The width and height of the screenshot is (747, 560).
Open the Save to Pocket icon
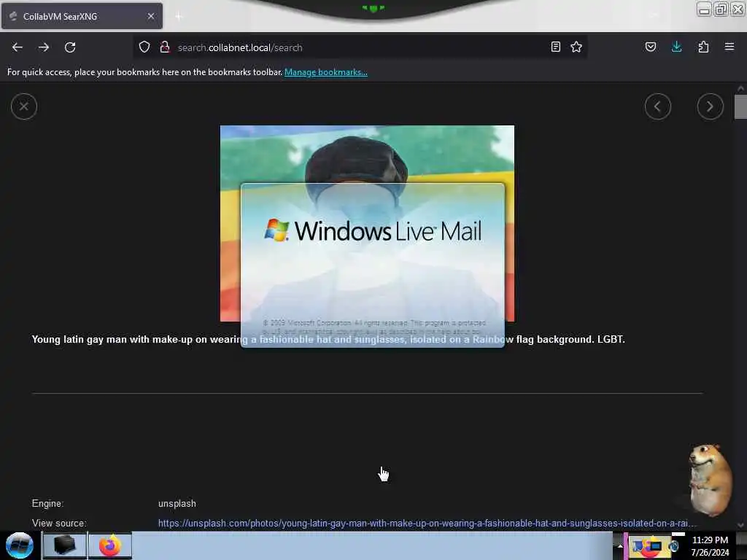point(651,47)
